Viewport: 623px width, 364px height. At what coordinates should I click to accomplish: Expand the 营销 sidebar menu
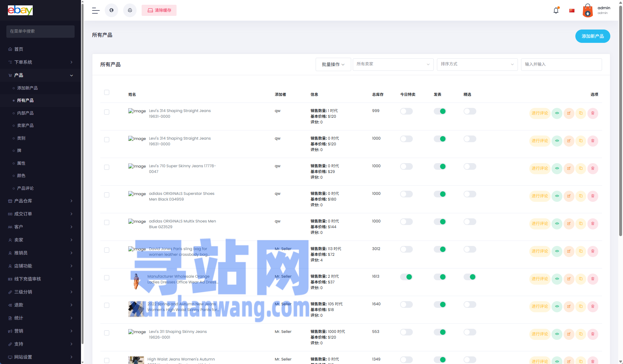[40, 331]
